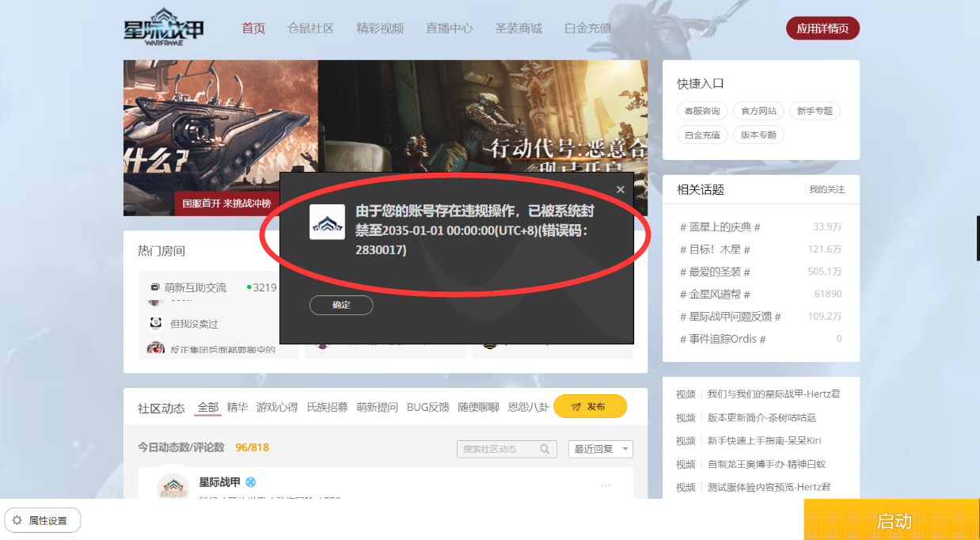Click the 搜索社区动态 search field
The height and width of the screenshot is (540, 980).
coord(507,449)
